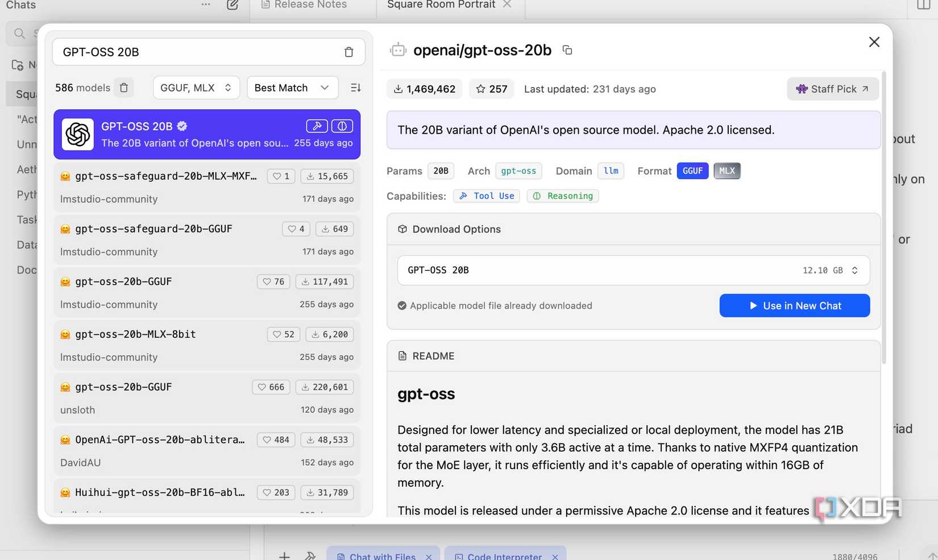
Task: Switch to the Square Room Portrait tab
Action: (441, 5)
